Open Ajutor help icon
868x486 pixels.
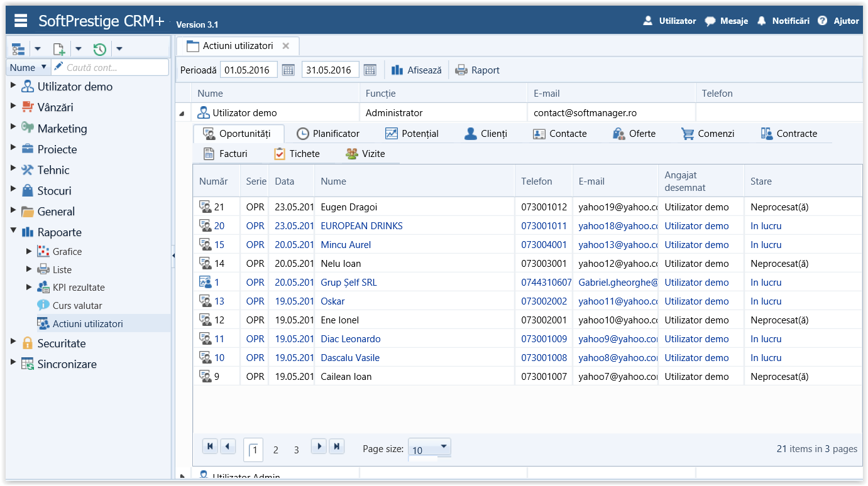click(x=822, y=21)
